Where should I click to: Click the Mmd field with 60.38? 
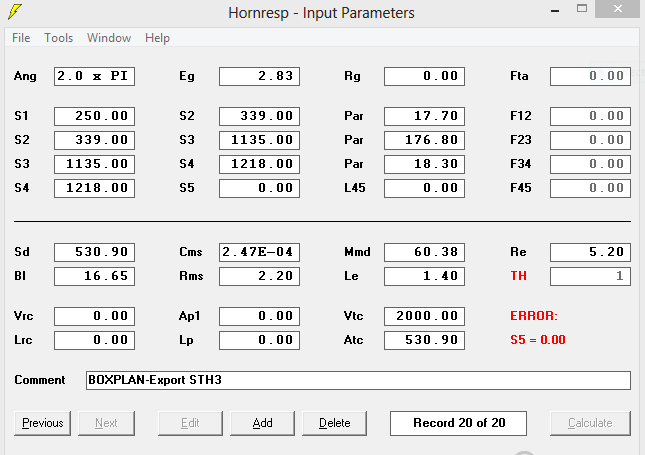425,252
